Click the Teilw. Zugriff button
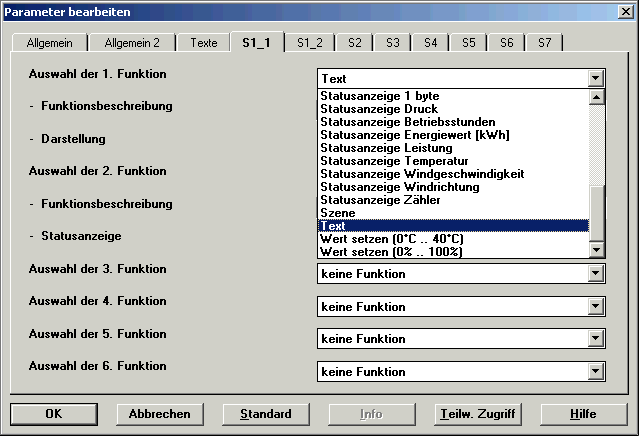 476,413
